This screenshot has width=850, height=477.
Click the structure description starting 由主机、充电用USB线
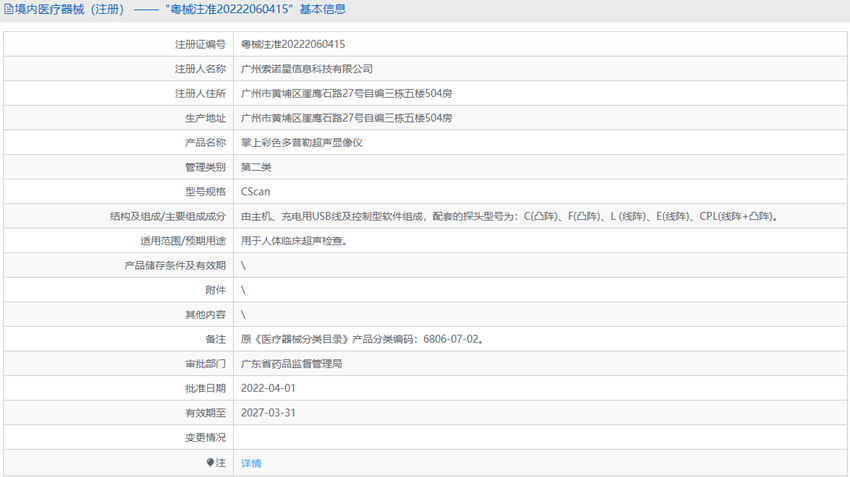click(x=510, y=216)
